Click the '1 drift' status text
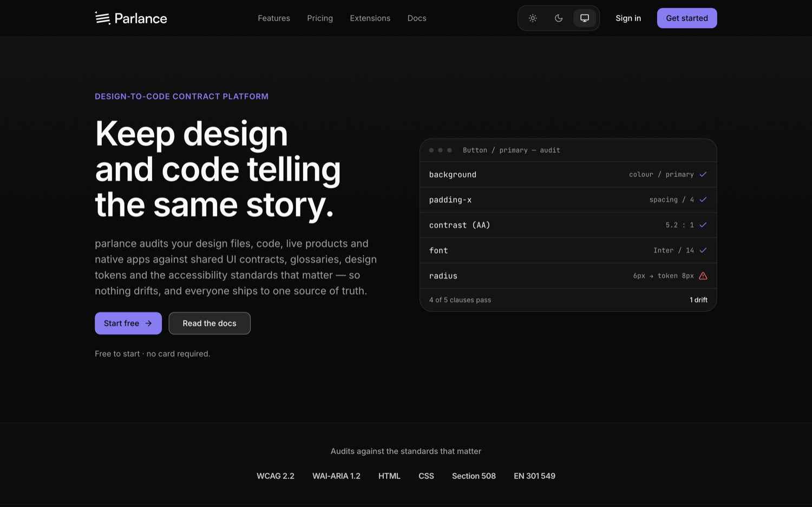This screenshot has height=507, width=812. tap(698, 300)
